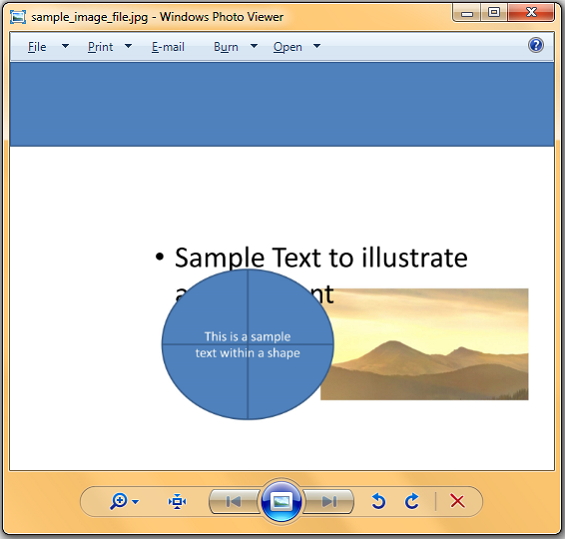Image resolution: width=565 pixels, height=539 pixels.
Task: Expand the zoom level dropdown arrow
Action: coord(135,502)
